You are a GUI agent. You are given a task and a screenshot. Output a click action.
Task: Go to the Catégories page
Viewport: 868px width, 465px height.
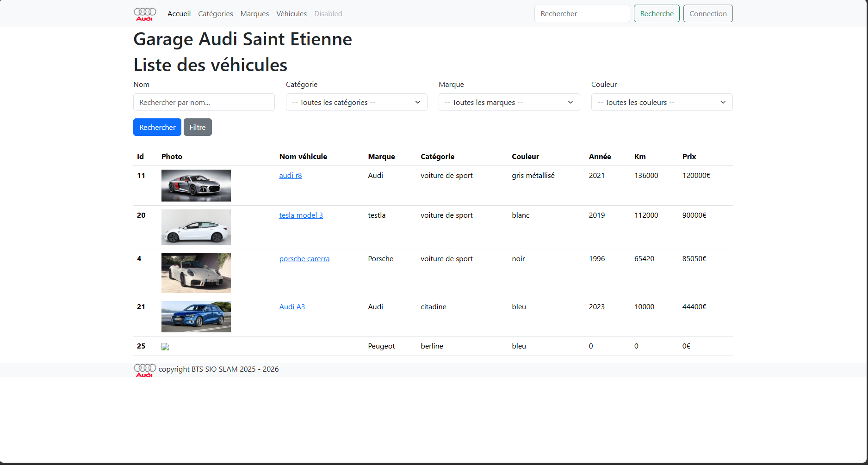point(216,14)
